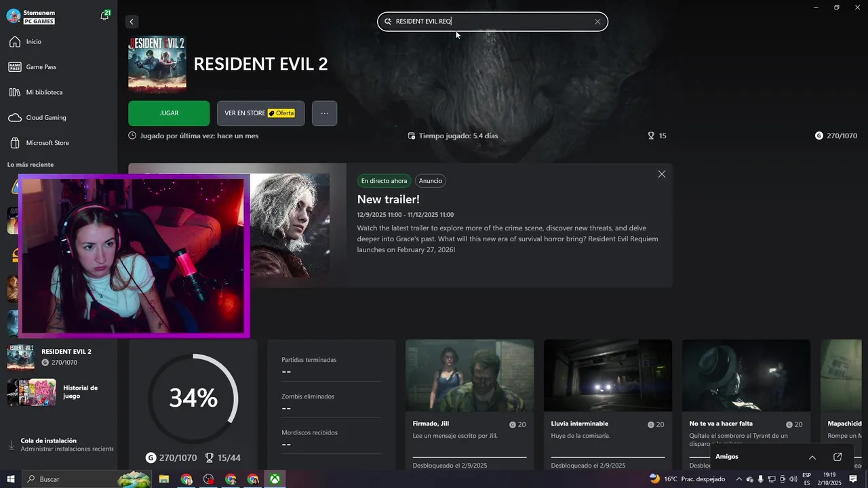This screenshot has height=488, width=868.
Task: Click Resident Evil 2 cover art
Action: 157,64
